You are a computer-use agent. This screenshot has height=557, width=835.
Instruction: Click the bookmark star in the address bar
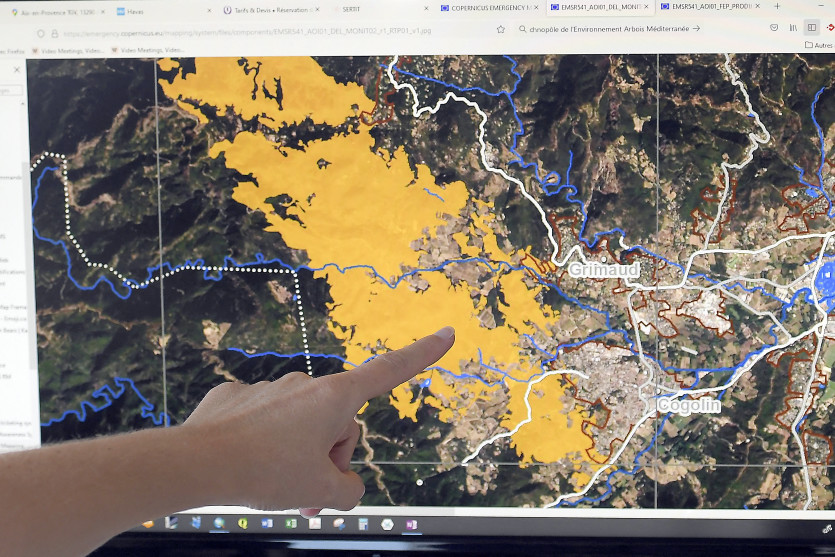coord(500,29)
